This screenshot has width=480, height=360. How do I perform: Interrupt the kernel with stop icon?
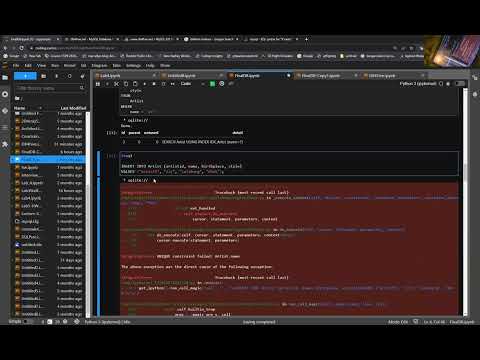coord(154,84)
